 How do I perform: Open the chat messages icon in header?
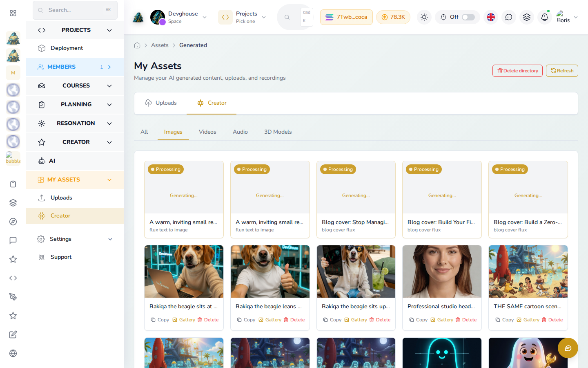coord(509,17)
